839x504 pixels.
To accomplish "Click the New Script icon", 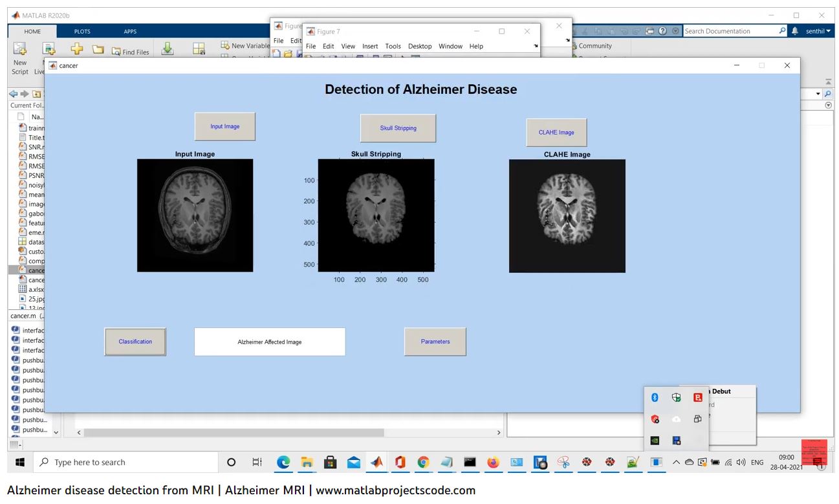I will (20, 50).
